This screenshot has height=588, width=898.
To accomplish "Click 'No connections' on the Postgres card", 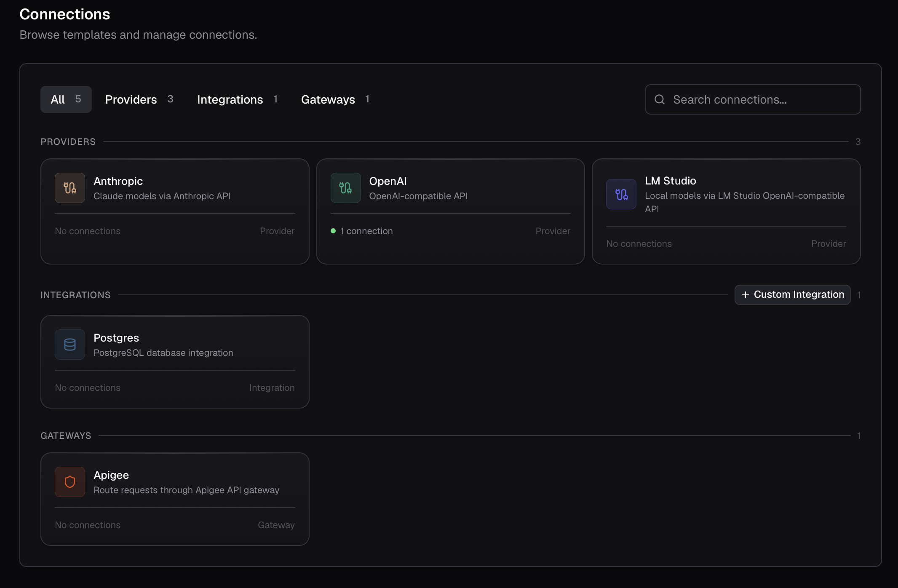I will 88,388.
